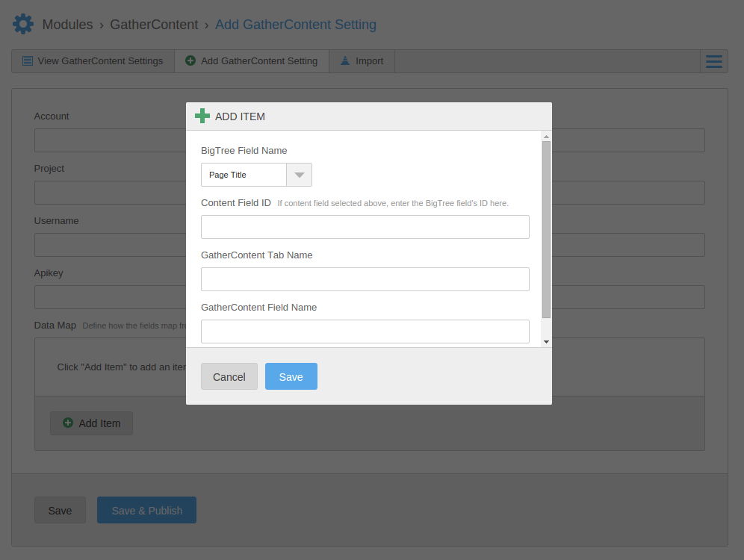Focus the Content Field ID input

(365, 227)
